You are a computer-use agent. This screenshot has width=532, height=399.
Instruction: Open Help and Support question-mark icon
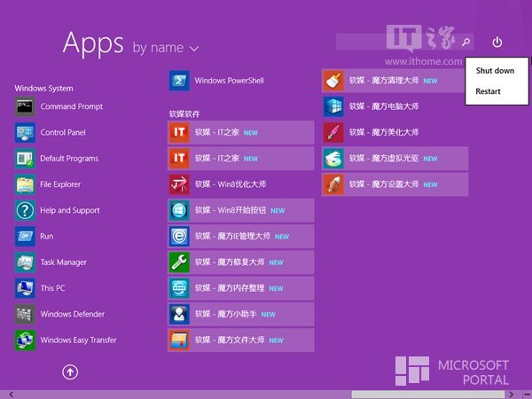25,210
